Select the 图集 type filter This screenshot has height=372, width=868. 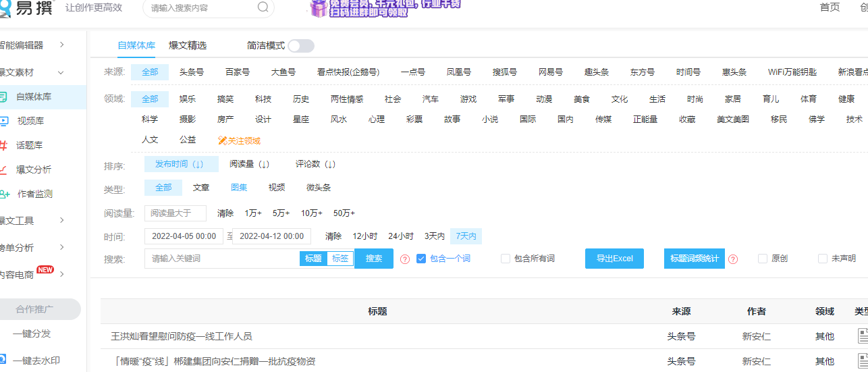(239, 188)
